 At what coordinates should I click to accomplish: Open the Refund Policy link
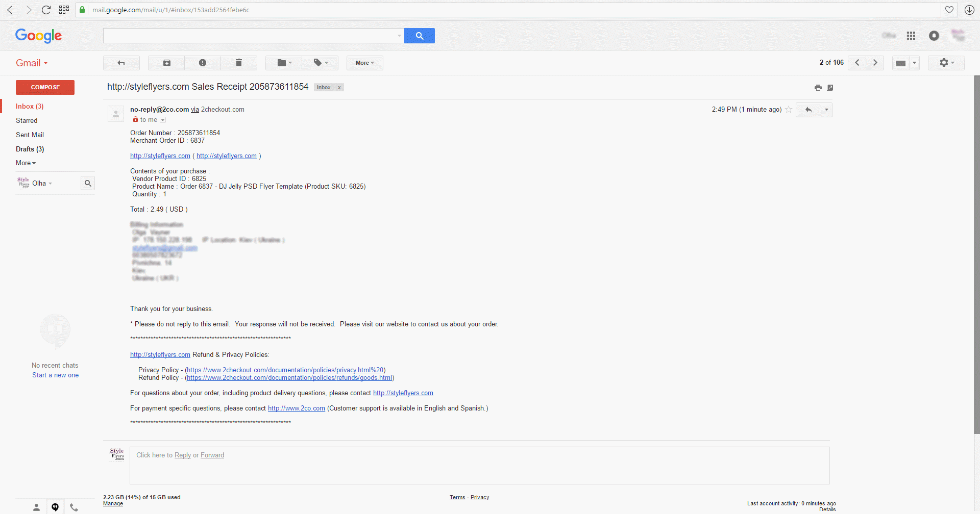(289, 378)
